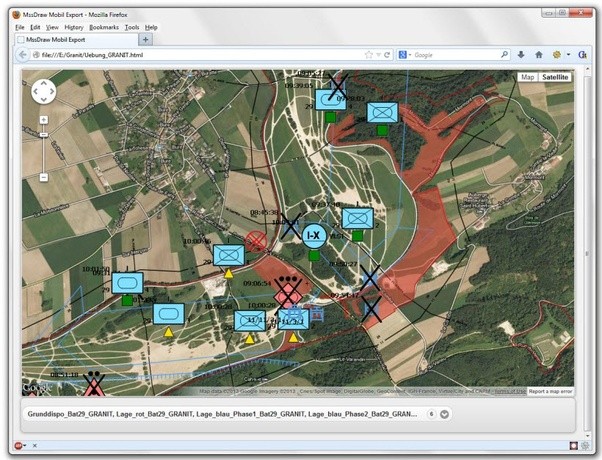Select the blue I-X circle unit symbol
The image size is (602, 460).
pos(314,236)
